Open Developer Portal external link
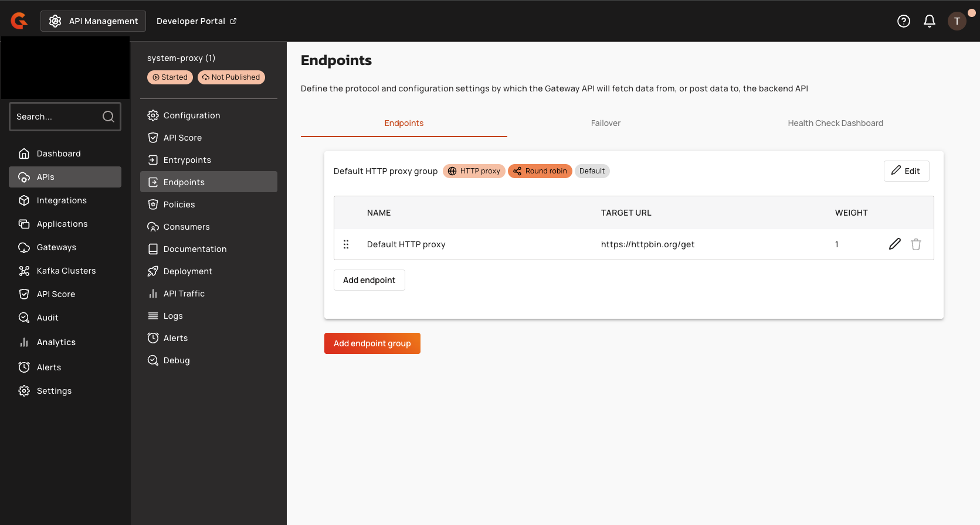Image resolution: width=980 pixels, height=525 pixels. (196, 21)
